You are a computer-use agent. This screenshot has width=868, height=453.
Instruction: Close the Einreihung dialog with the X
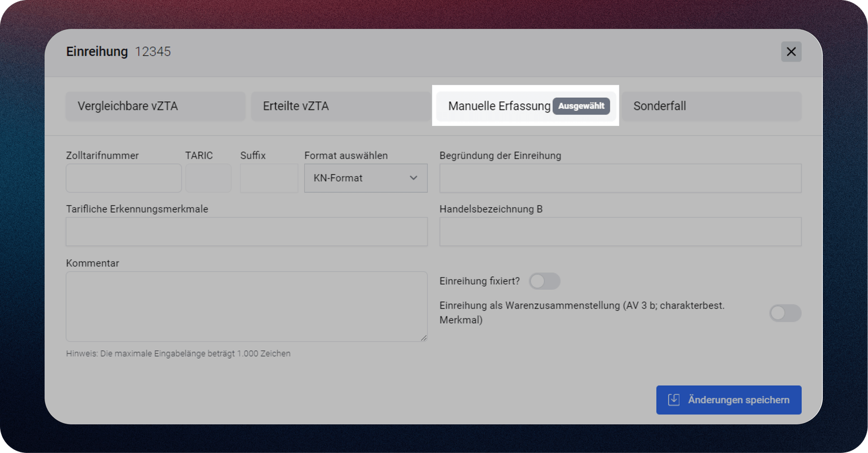pos(791,51)
